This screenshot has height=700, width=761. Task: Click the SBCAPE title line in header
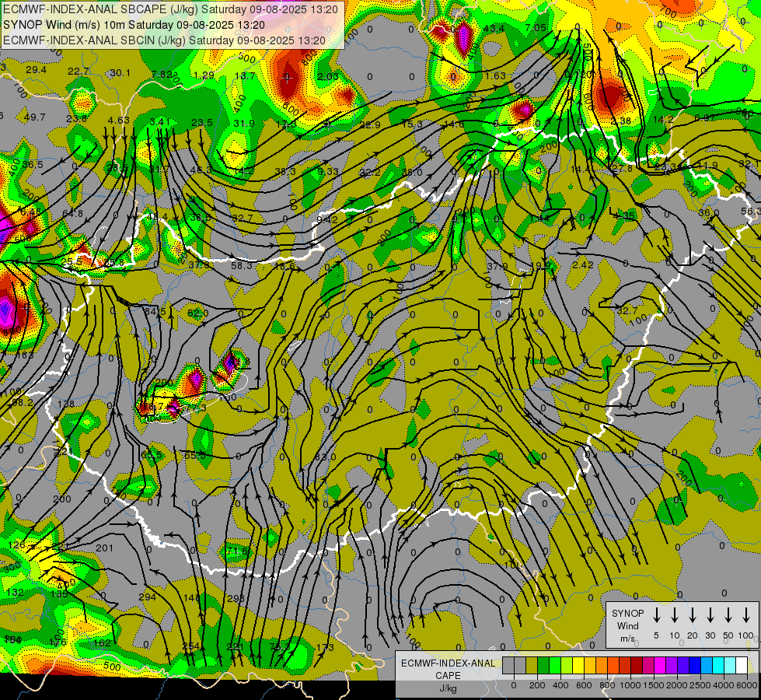click(170, 9)
